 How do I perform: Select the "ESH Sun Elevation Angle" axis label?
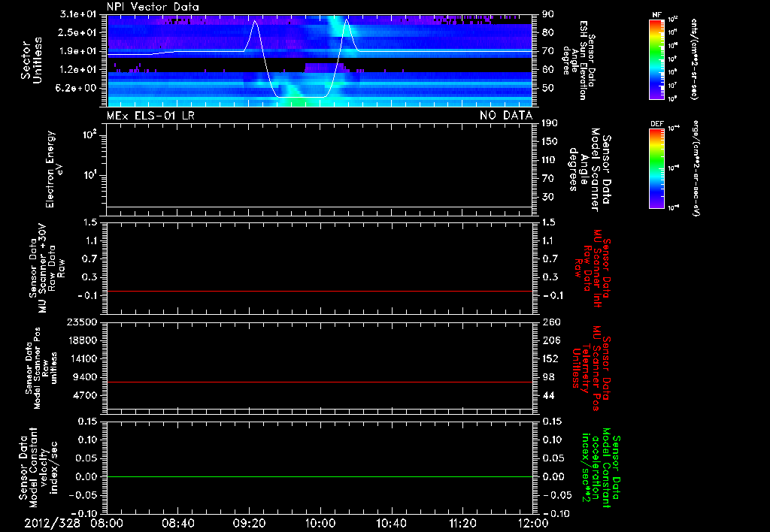tap(580, 60)
